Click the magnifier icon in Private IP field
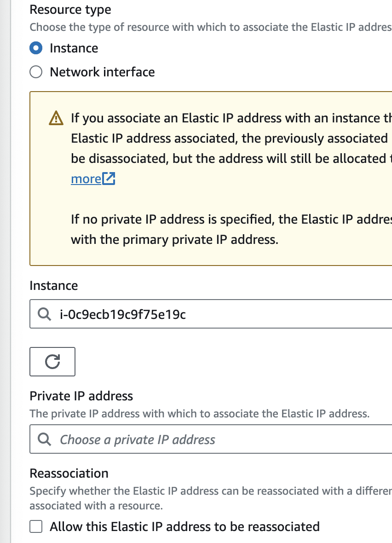This screenshot has width=392, height=543. 44,439
